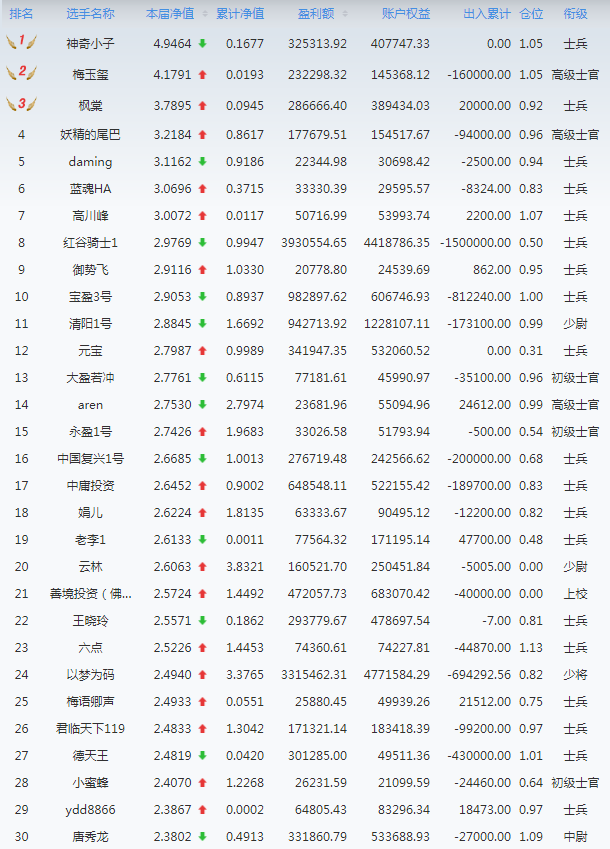Click the 衔级 column header
This screenshot has width=610, height=849.
point(575,14)
